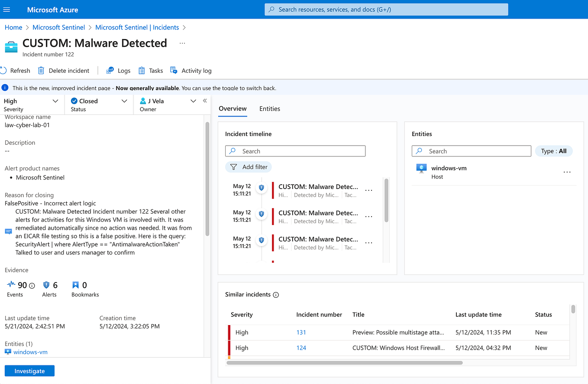
Task: Open Logs from the command bar
Action: 118,70
